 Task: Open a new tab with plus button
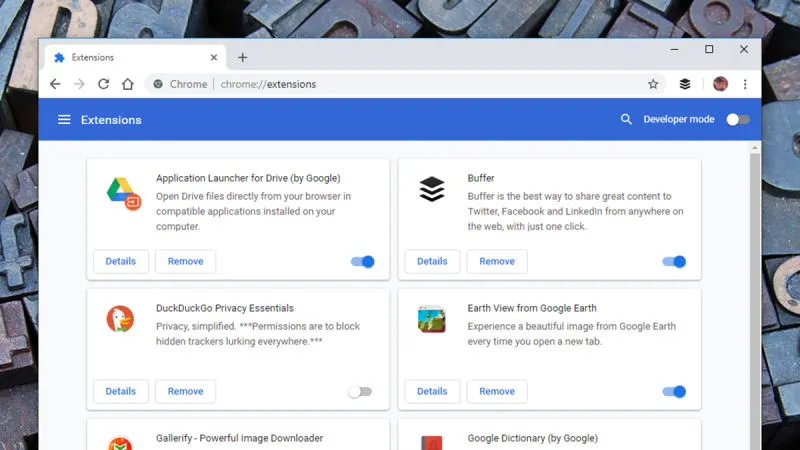tap(243, 57)
